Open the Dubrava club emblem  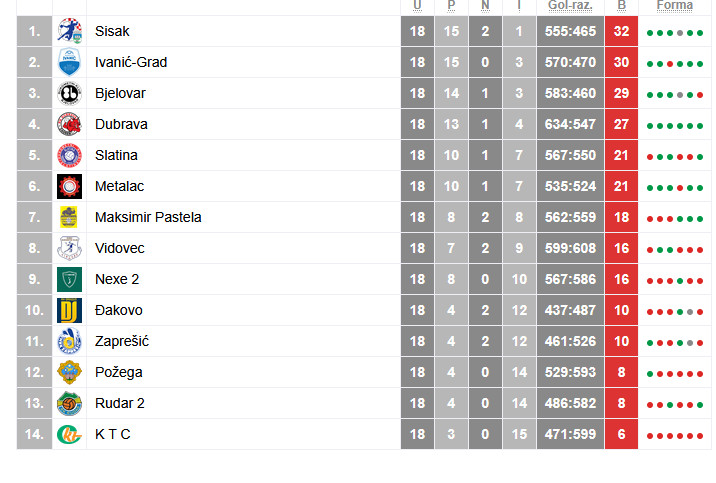(x=69, y=124)
